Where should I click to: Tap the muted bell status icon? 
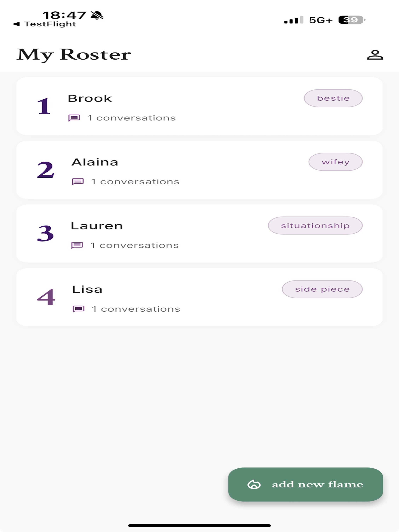coord(97,15)
